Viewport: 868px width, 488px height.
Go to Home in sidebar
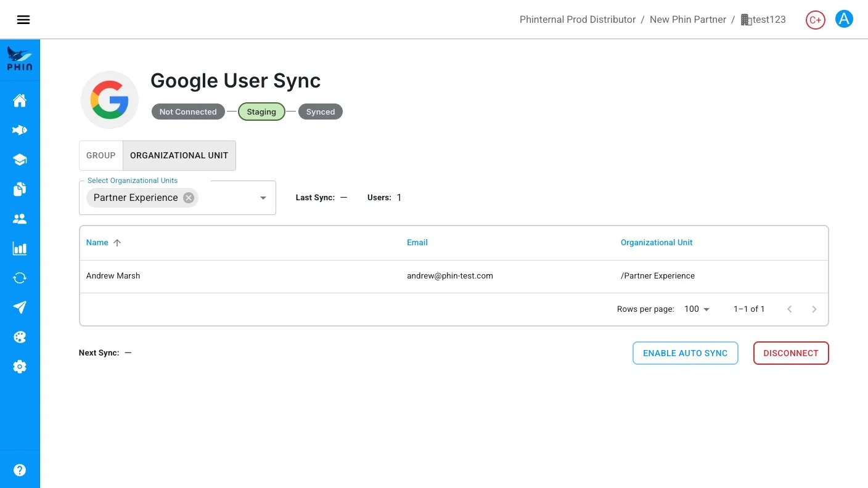[20, 100]
